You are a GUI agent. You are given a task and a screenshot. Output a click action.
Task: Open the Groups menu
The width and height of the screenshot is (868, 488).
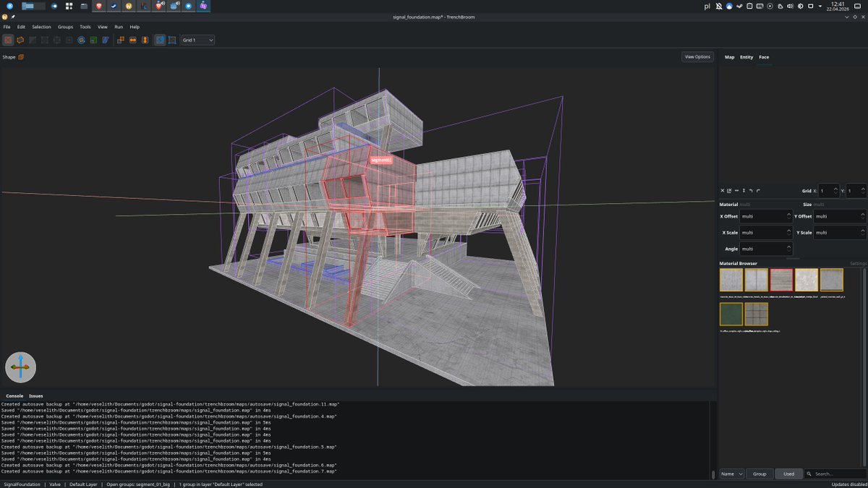[65, 27]
